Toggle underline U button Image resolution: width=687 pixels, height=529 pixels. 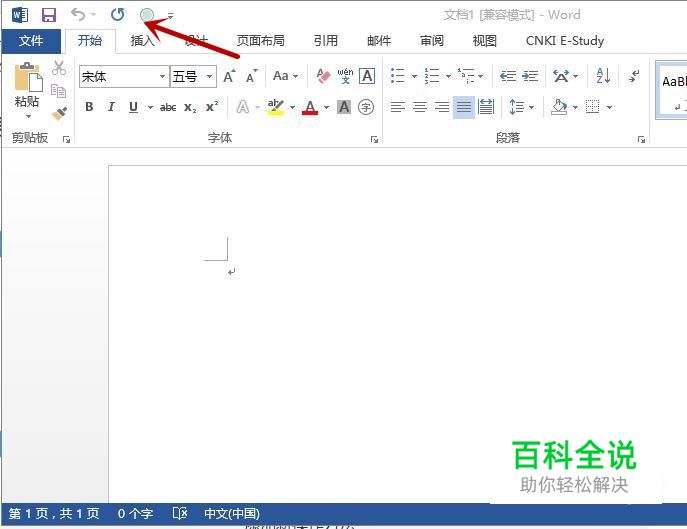[x=133, y=107]
